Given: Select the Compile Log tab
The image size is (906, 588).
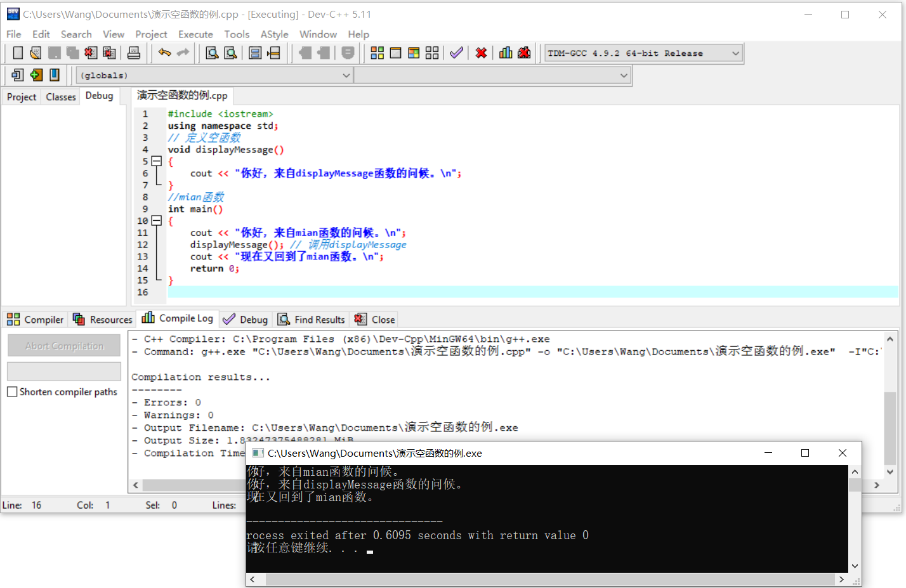Looking at the screenshot, I should pos(178,318).
